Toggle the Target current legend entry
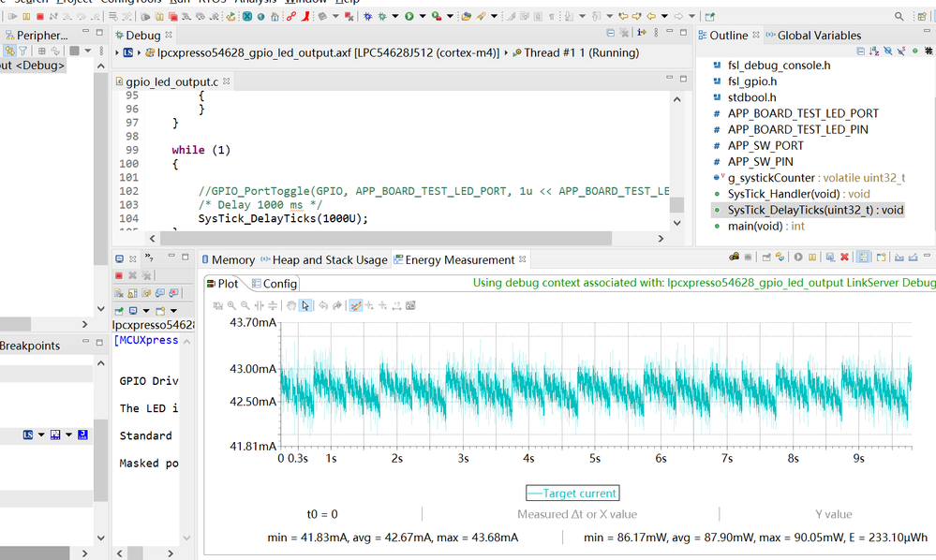This screenshot has height=560, width=936. 572,494
